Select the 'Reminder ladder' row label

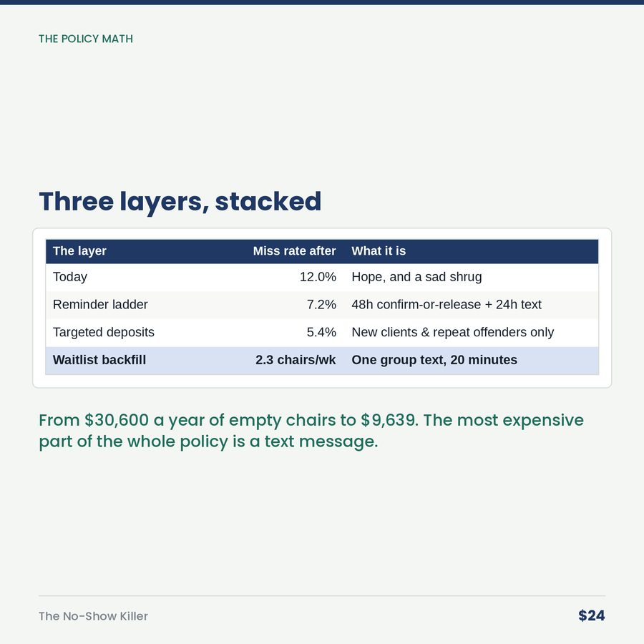[x=100, y=305]
